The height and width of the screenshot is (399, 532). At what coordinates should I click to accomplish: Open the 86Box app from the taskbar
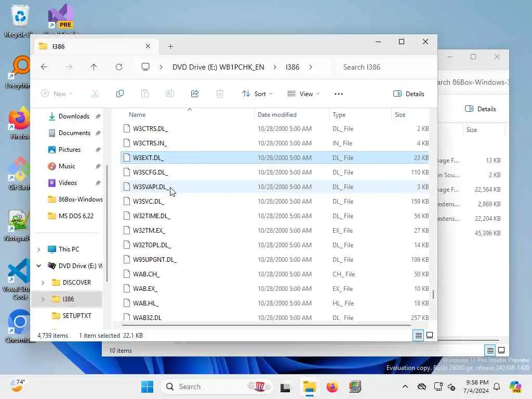click(x=355, y=387)
